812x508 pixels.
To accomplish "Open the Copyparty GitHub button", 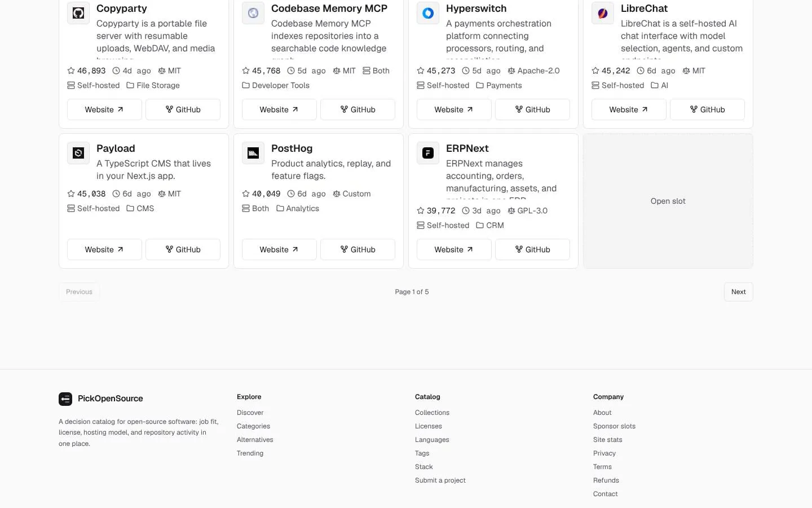I will (183, 110).
